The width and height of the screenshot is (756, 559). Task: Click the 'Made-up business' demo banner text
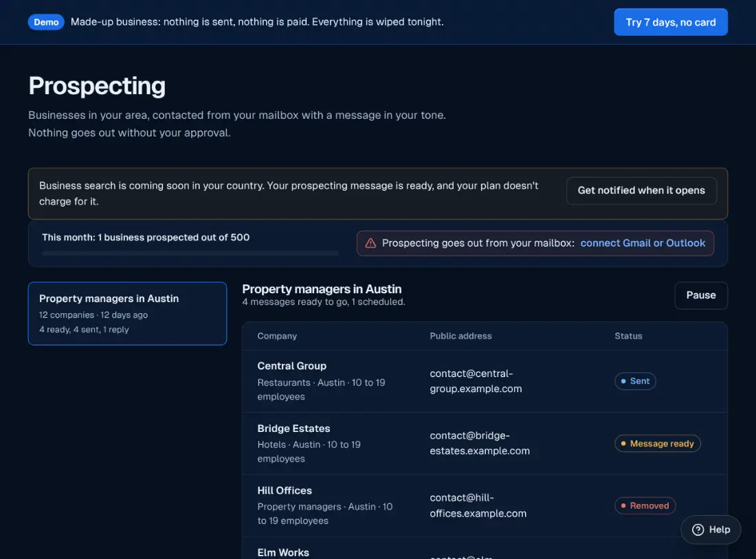tap(257, 22)
